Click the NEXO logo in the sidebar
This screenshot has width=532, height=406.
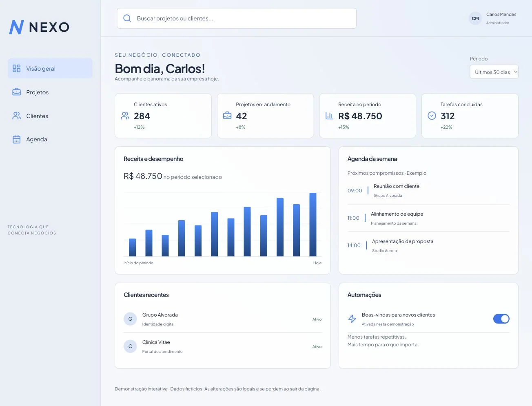pos(39,27)
